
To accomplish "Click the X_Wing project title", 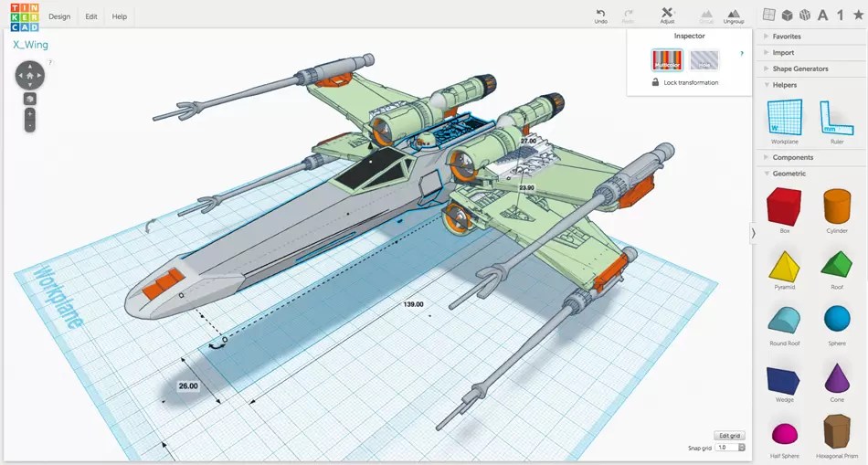I will coord(30,45).
